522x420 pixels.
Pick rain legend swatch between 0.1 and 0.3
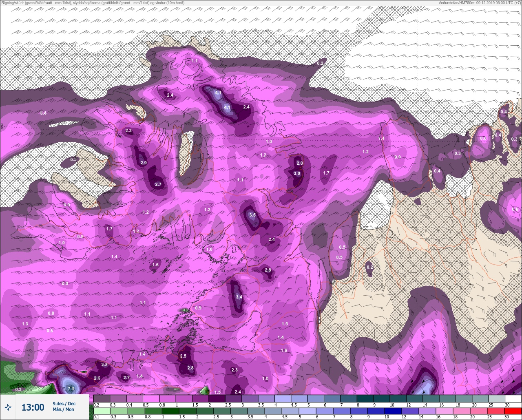[x=102, y=411]
